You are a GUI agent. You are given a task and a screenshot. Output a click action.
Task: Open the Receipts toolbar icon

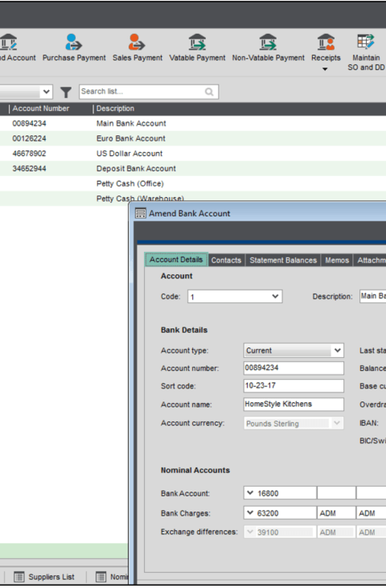326,42
